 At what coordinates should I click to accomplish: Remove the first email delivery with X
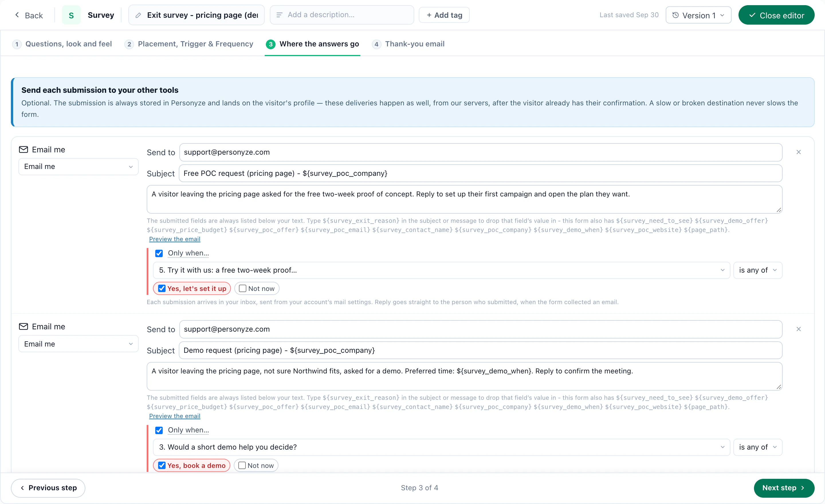(799, 152)
